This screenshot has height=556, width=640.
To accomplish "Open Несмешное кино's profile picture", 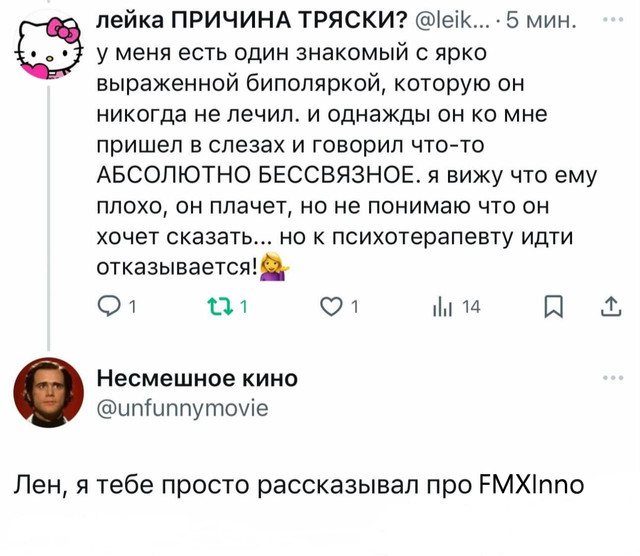I will [x=47, y=392].
